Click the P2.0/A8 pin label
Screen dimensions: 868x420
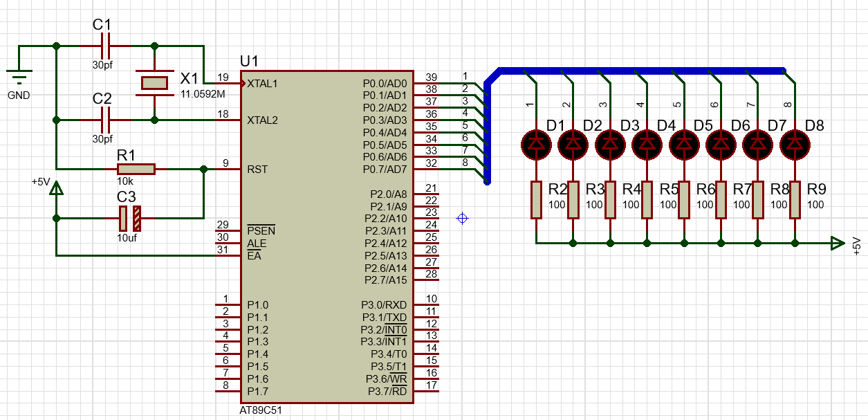(x=388, y=194)
